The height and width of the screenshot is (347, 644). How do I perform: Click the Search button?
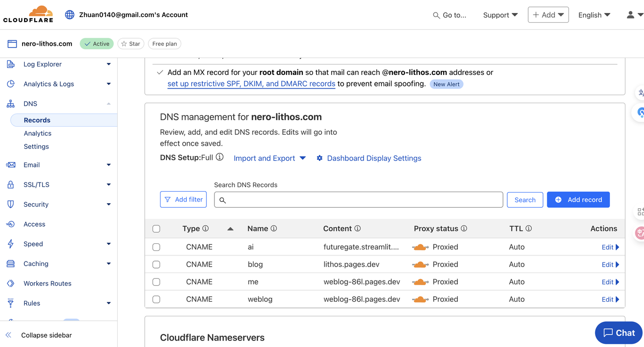[x=525, y=200]
